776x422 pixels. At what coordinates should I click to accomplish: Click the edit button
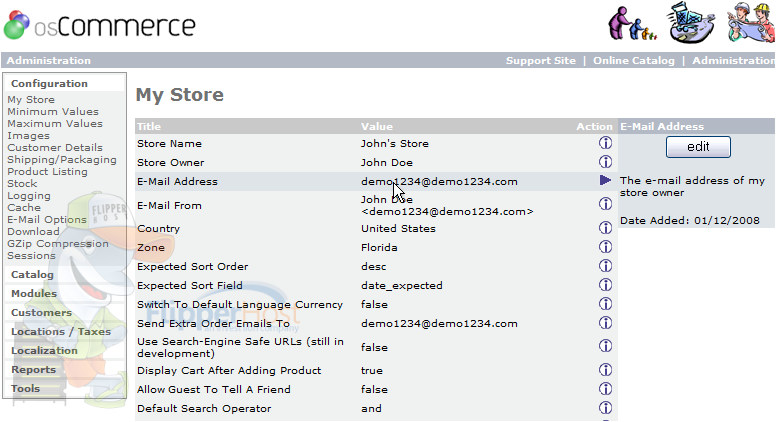(x=698, y=147)
